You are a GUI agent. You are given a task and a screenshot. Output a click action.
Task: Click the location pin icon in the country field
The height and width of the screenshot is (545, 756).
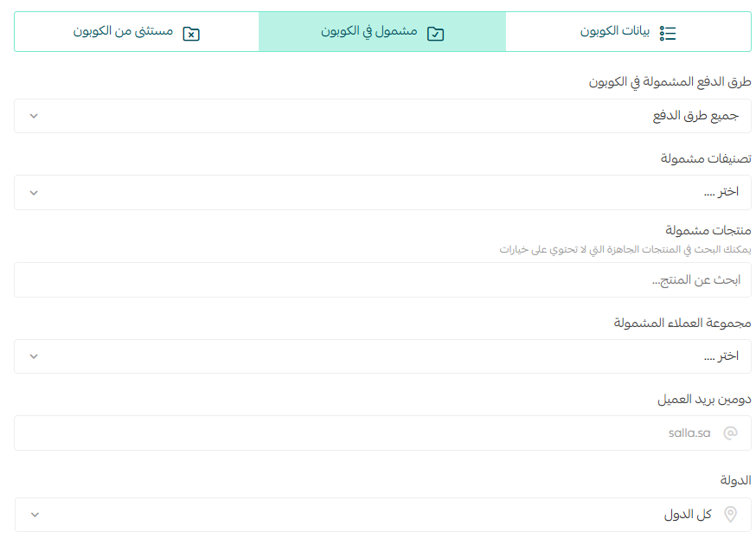(730, 515)
